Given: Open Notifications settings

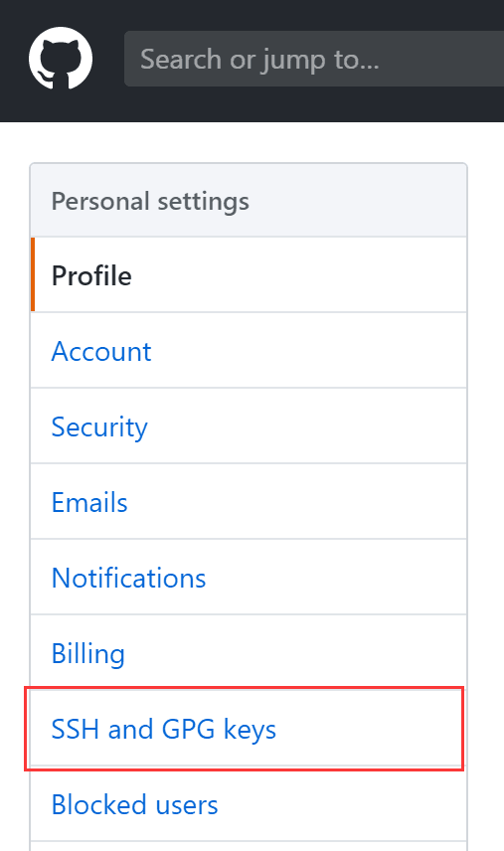Looking at the screenshot, I should tap(249, 577).
